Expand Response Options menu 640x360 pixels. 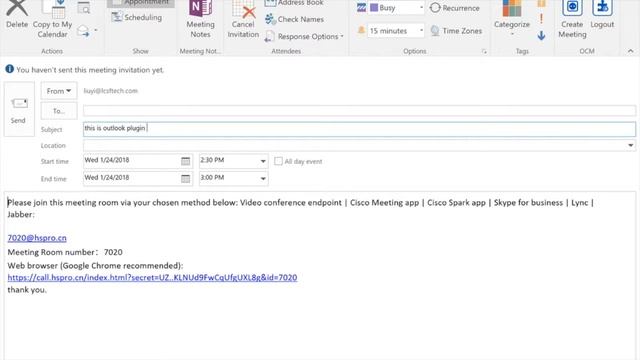tap(304, 36)
